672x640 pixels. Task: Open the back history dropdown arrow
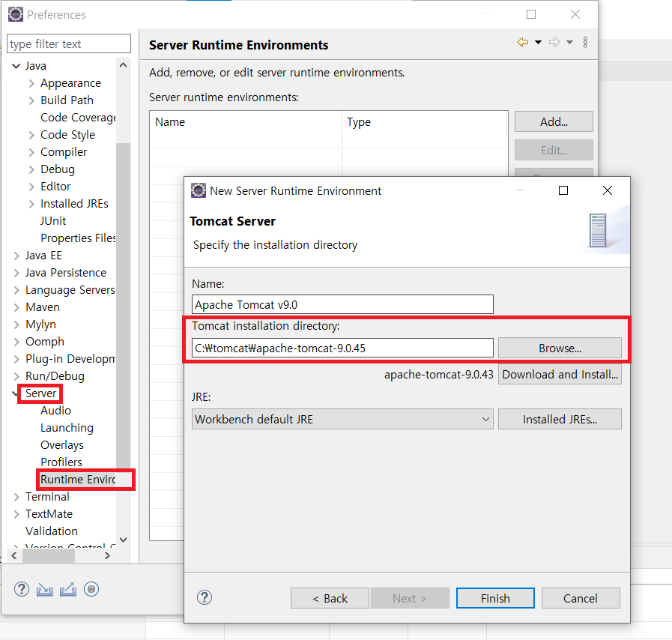539,42
